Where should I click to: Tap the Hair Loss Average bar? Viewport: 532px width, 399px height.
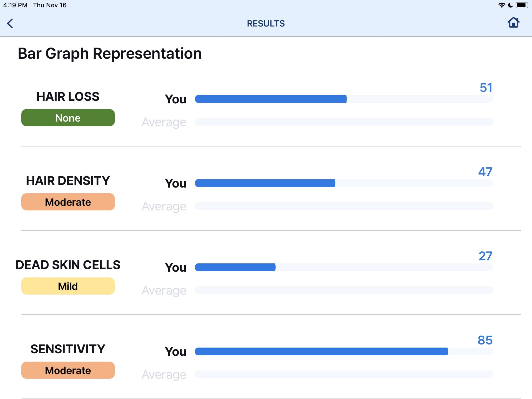[x=344, y=122]
